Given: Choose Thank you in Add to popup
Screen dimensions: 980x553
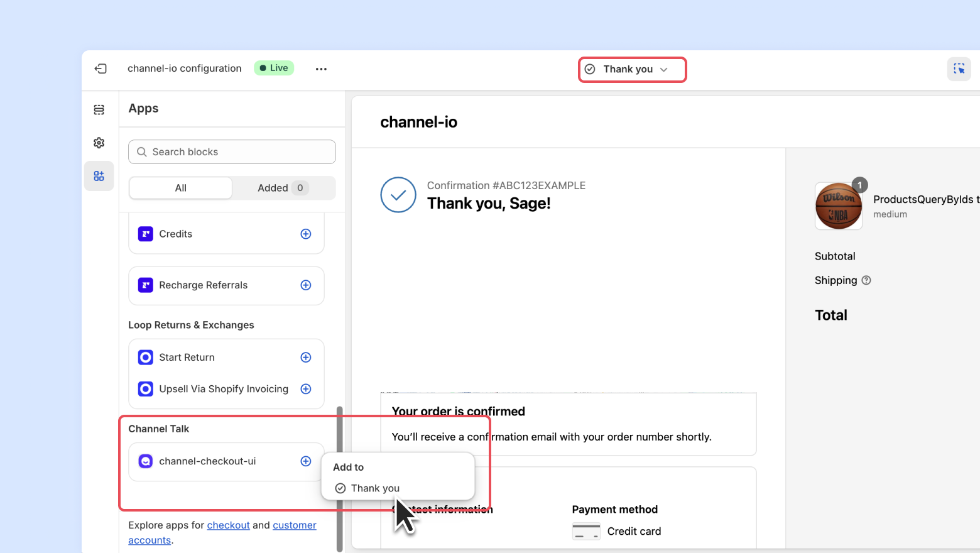Looking at the screenshot, I should (375, 488).
